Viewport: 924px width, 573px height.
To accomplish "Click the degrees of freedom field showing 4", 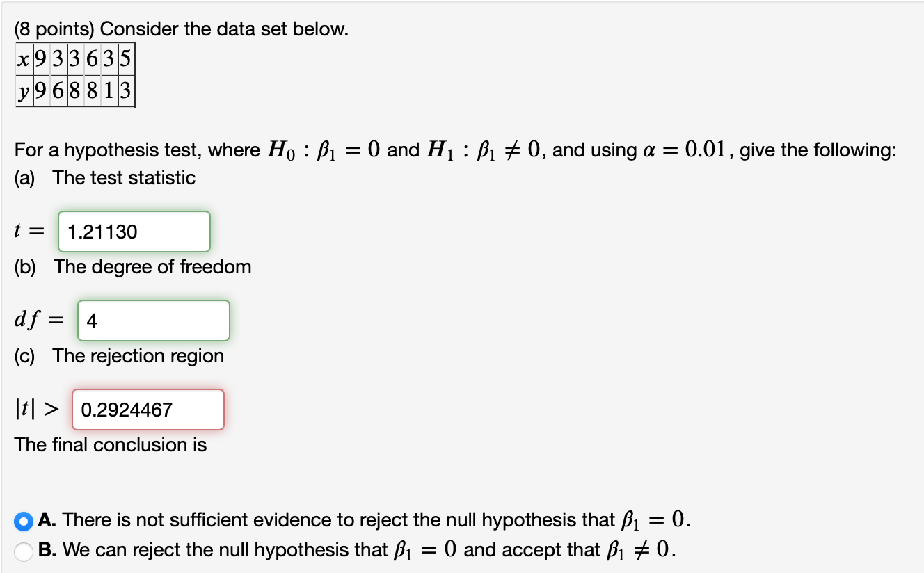I will (153, 320).
